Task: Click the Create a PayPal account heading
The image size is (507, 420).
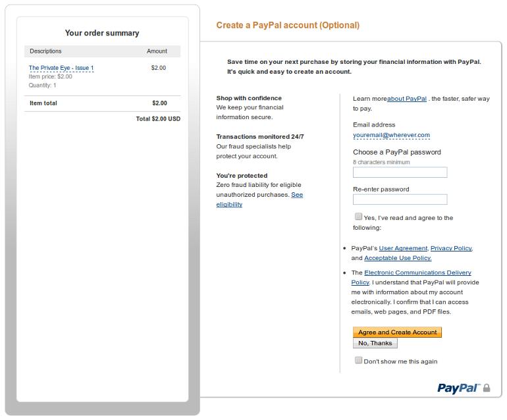Action: (x=288, y=26)
